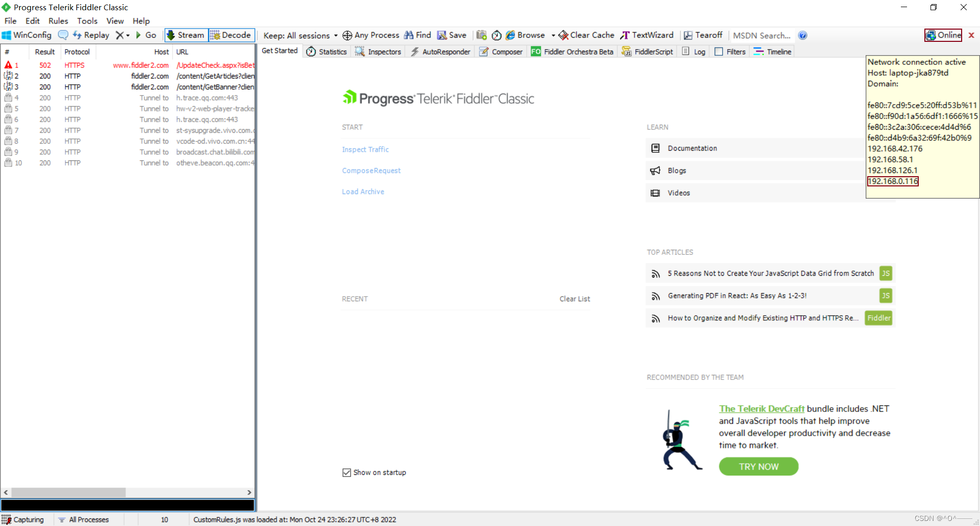The width and height of the screenshot is (980, 526).
Task: Open article about JavaScript Data Grid
Action: 770,273
